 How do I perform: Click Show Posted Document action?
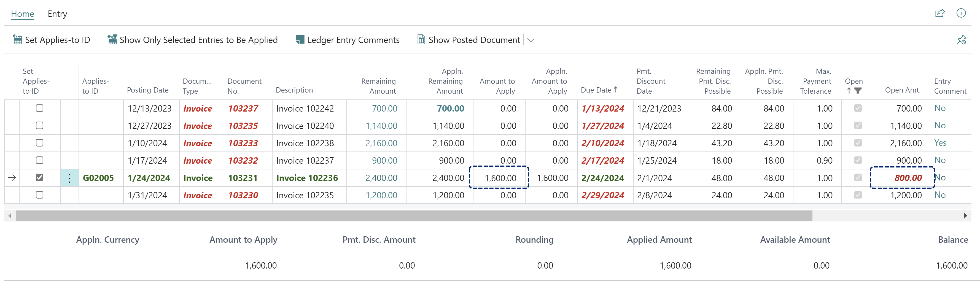469,40
